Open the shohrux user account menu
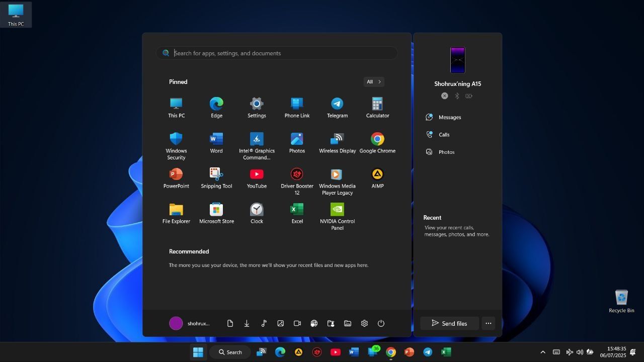Screen dimensions: 644x362 (190, 323)
